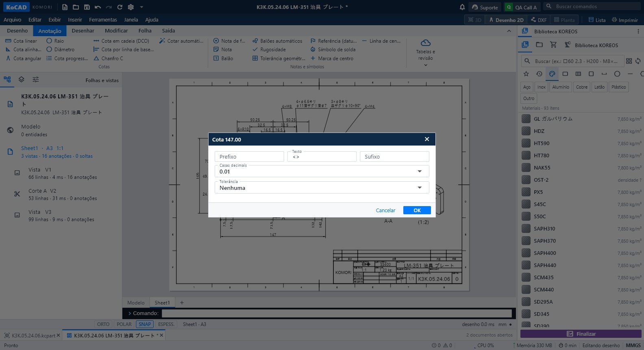Toggle POLAR mode in status bar
This screenshot has width=644, height=350.
point(124,324)
